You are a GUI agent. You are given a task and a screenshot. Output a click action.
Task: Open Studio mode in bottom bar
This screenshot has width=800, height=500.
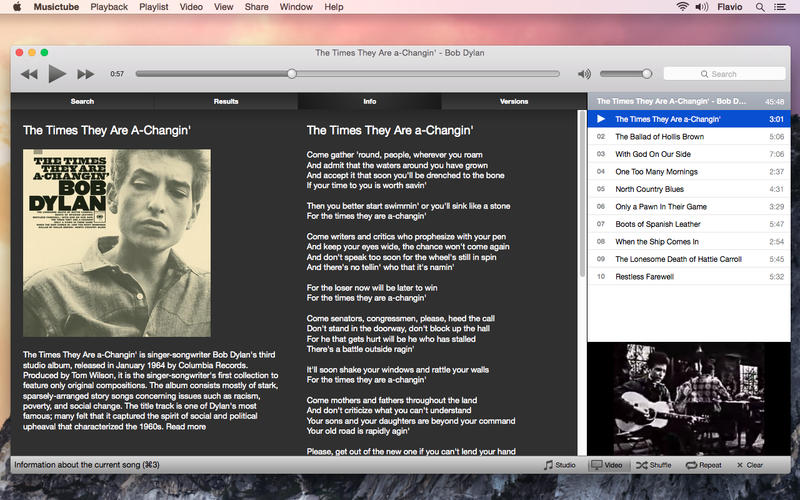(560, 465)
